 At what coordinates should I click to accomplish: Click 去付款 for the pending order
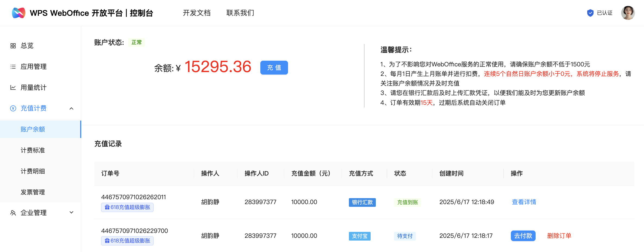pos(523,236)
